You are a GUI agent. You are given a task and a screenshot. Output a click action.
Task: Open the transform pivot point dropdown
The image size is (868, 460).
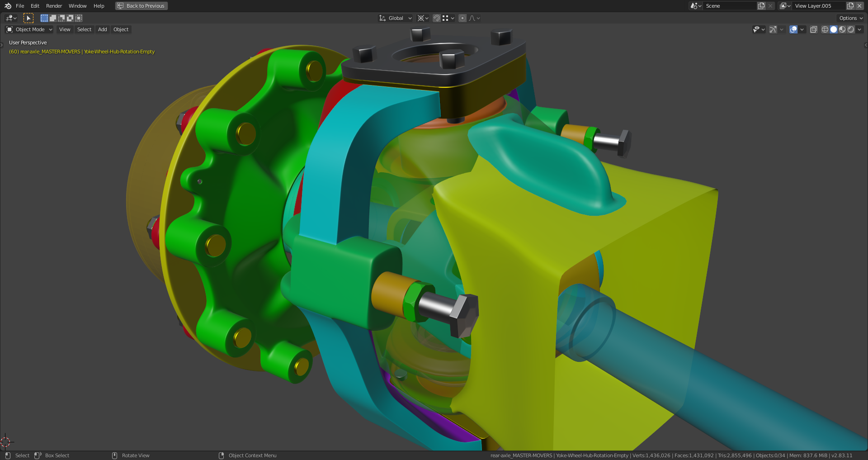[x=423, y=18]
